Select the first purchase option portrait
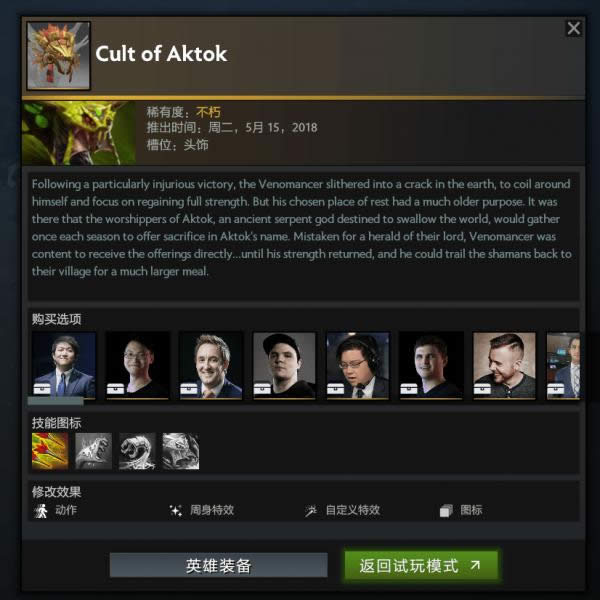600x600 pixels. [64, 365]
